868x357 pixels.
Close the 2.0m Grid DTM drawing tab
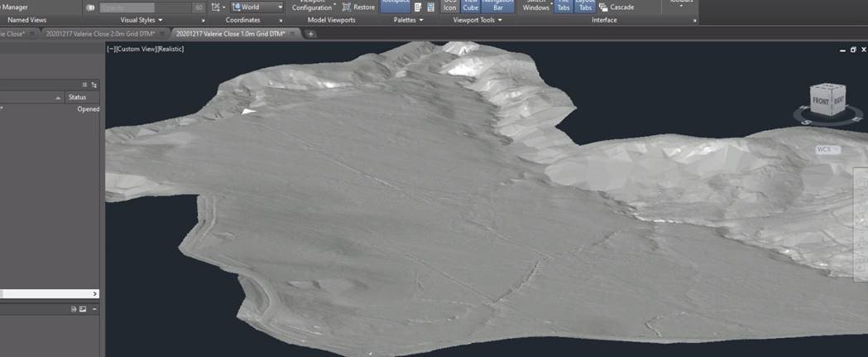[161, 34]
